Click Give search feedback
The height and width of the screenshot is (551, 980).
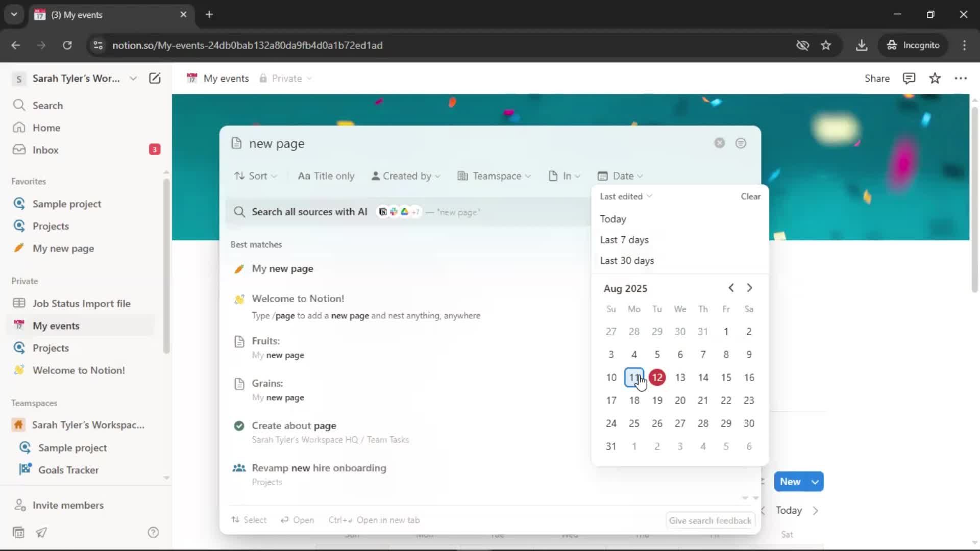(710, 521)
